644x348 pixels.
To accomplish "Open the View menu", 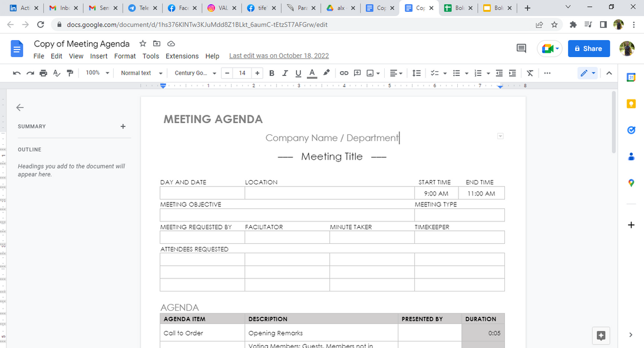I will tap(76, 56).
